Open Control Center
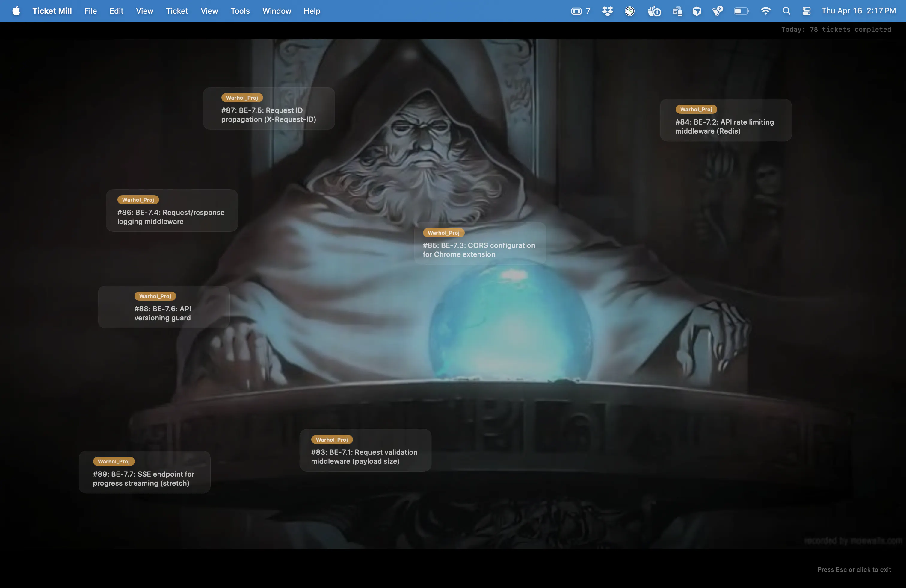The width and height of the screenshot is (906, 588). pos(806,11)
